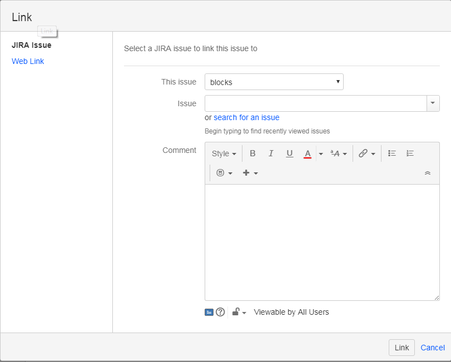
Task: Insert a bulleted list
Action: (392, 153)
